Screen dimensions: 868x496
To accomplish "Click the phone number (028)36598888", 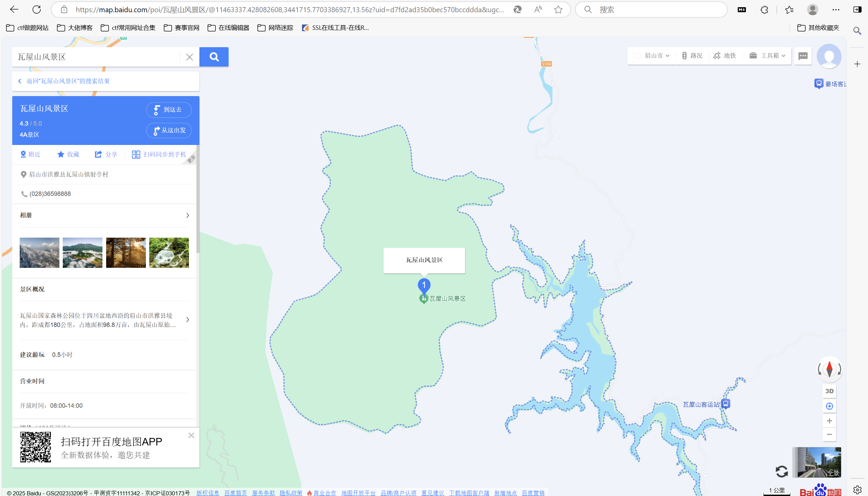I will 50,194.
